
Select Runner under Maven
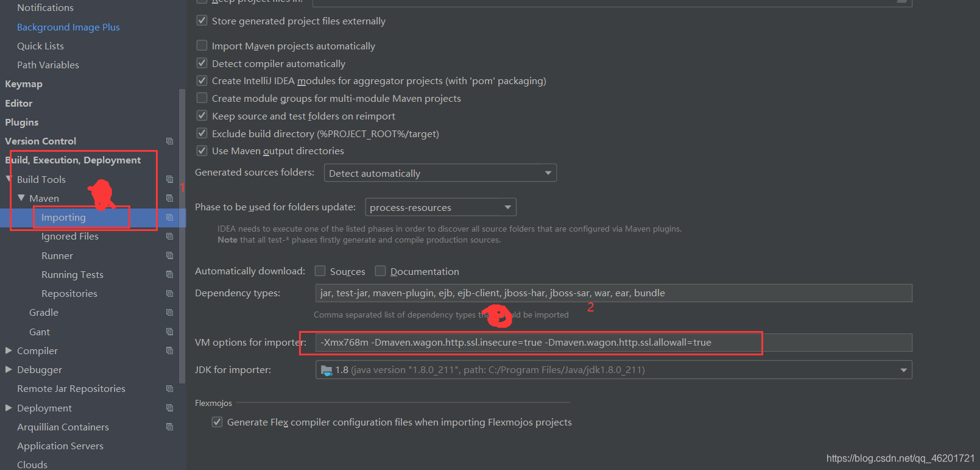pos(57,255)
